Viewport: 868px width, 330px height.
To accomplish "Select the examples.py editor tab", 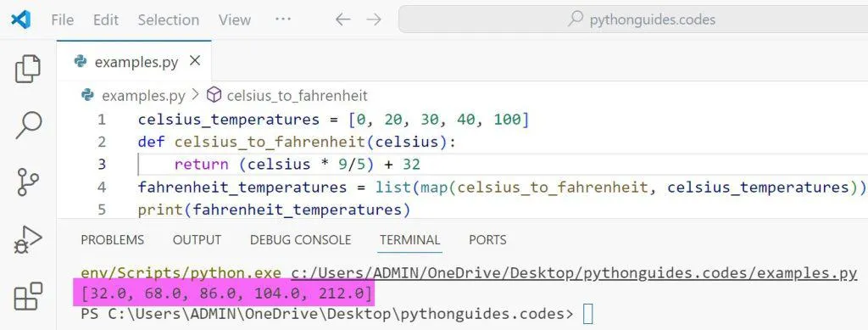I will [x=134, y=61].
